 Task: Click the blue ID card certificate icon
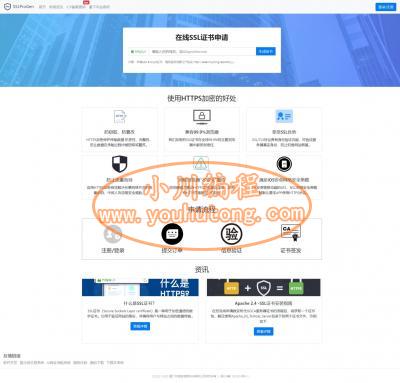click(x=284, y=116)
